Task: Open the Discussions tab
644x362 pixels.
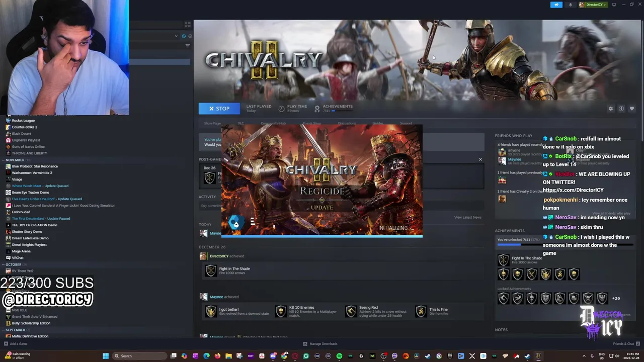Action: tap(347, 123)
